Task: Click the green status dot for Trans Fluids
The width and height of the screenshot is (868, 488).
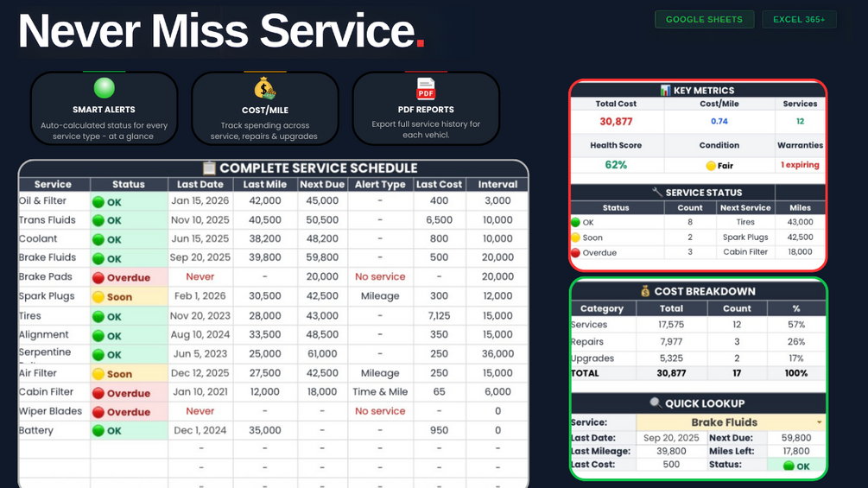Action: tap(98, 221)
